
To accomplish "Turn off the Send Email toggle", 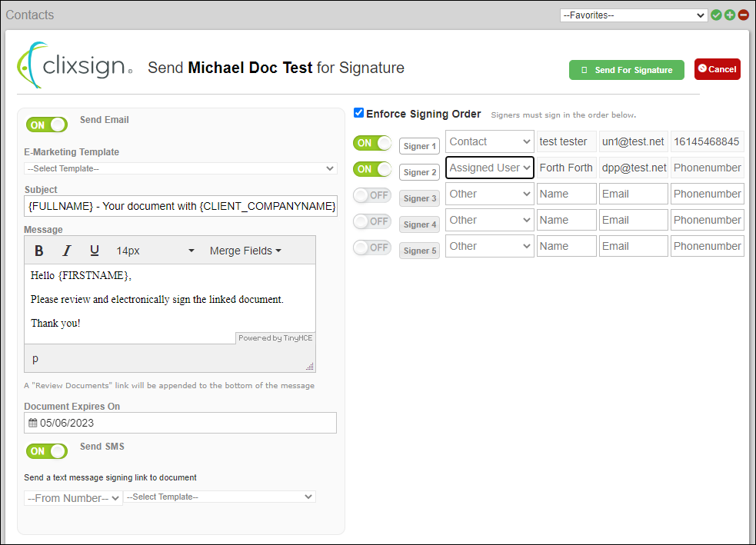I will tap(47, 125).
